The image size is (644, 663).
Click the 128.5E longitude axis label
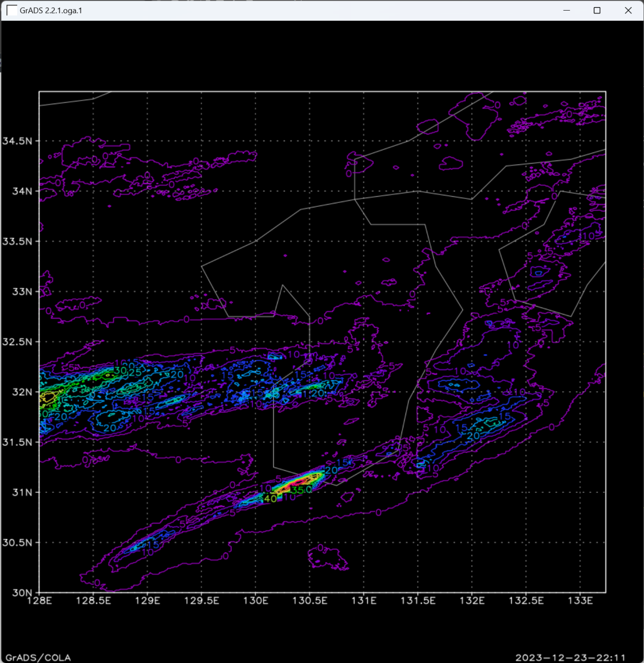pos(93,601)
